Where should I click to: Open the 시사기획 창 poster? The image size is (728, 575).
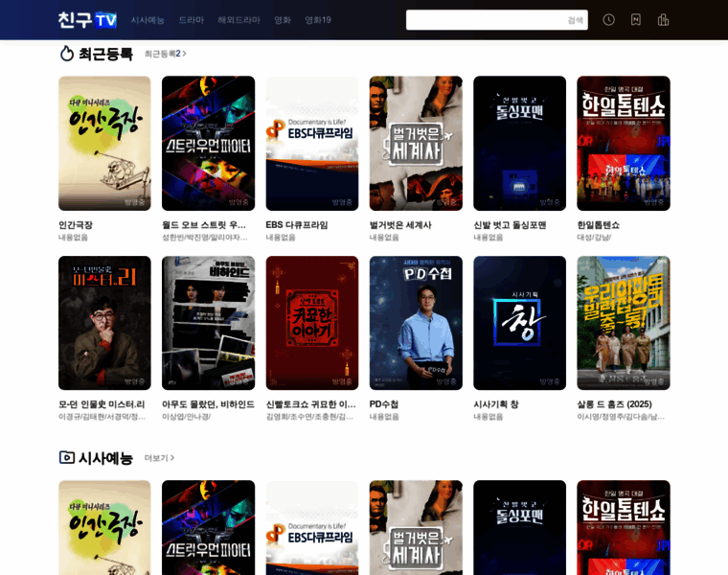(519, 323)
